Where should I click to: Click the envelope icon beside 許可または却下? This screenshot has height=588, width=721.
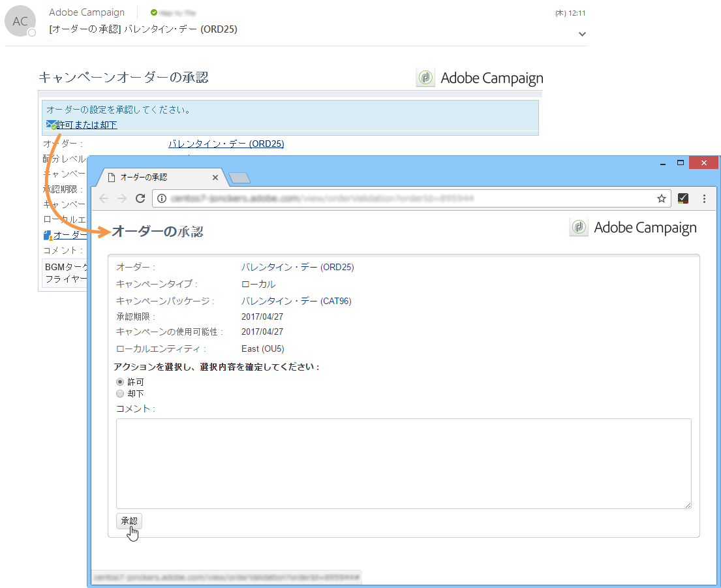pyautogui.click(x=51, y=125)
